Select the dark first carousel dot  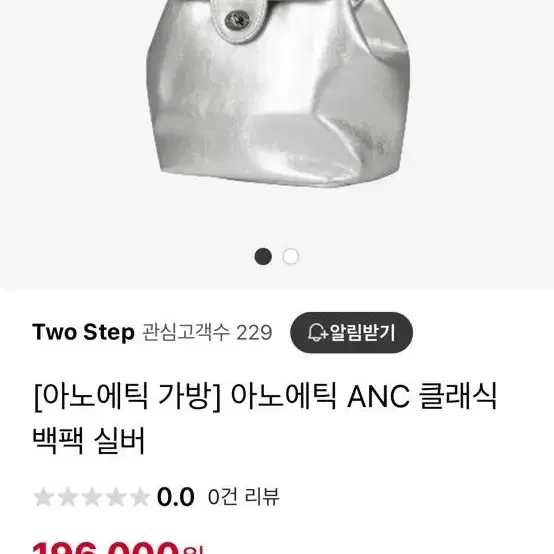pyautogui.click(x=263, y=257)
